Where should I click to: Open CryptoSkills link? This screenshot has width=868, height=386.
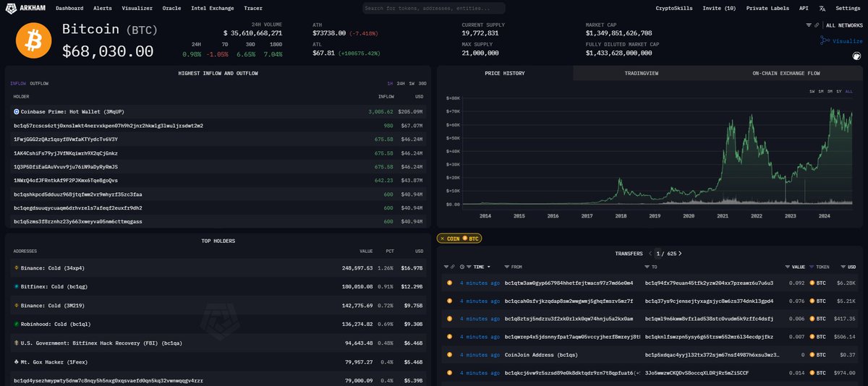(673, 8)
